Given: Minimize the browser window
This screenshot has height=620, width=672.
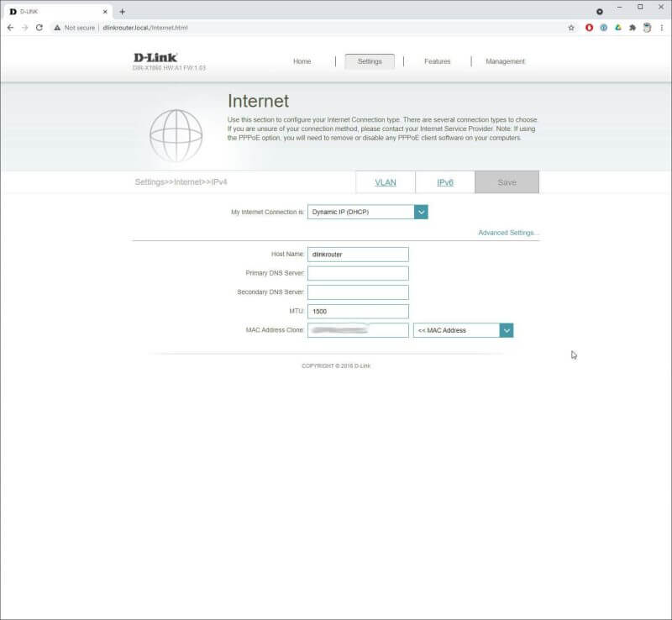Looking at the screenshot, I should (x=620, y=7).
